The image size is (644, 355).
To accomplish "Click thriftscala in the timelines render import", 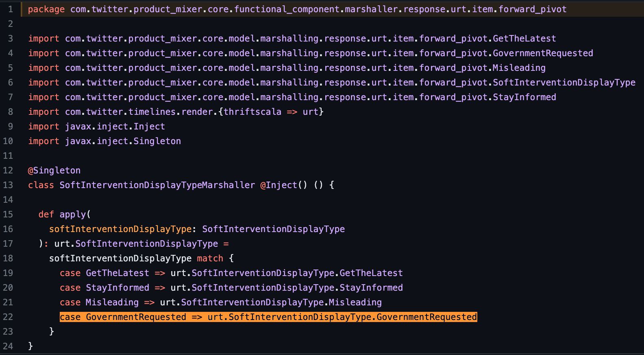I will pos(252,112).
